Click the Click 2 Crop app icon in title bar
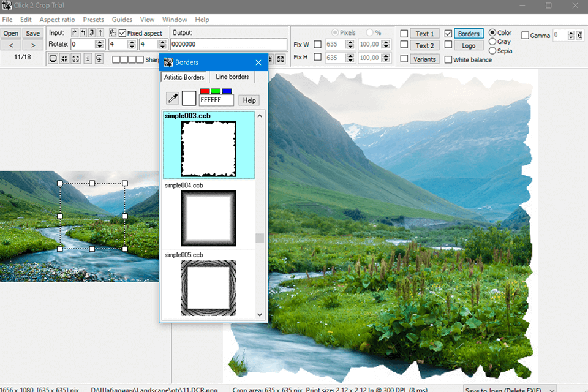The image size is (588, 392). pyautogui.click(x=7, y=6)
